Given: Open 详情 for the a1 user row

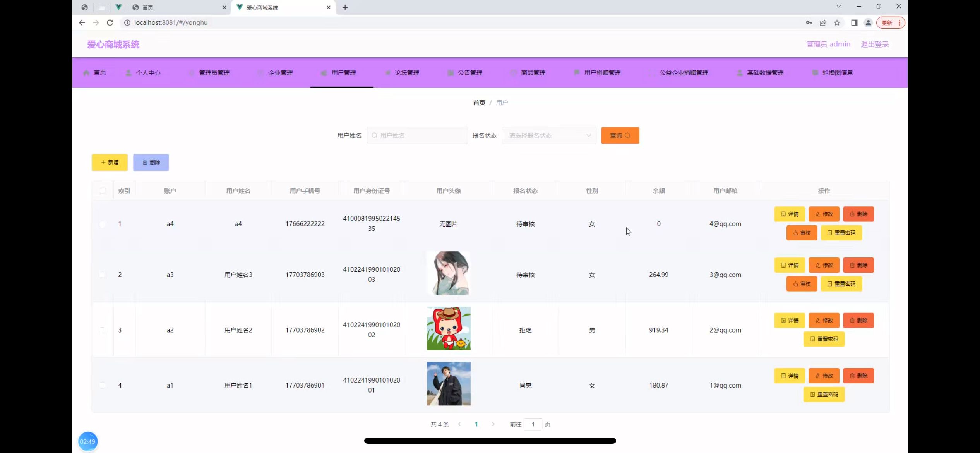Looking at the screenshot, I should click(790, 376).
